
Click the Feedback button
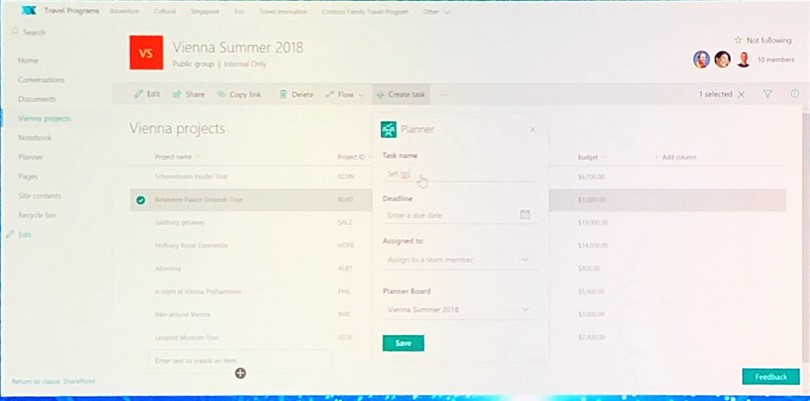click(771, 377)
